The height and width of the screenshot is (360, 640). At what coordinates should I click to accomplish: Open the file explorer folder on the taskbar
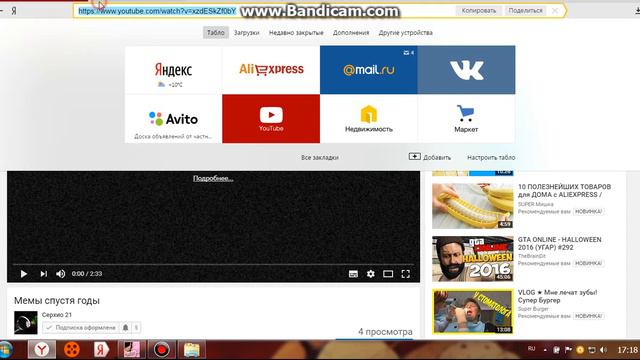point(191,350)
